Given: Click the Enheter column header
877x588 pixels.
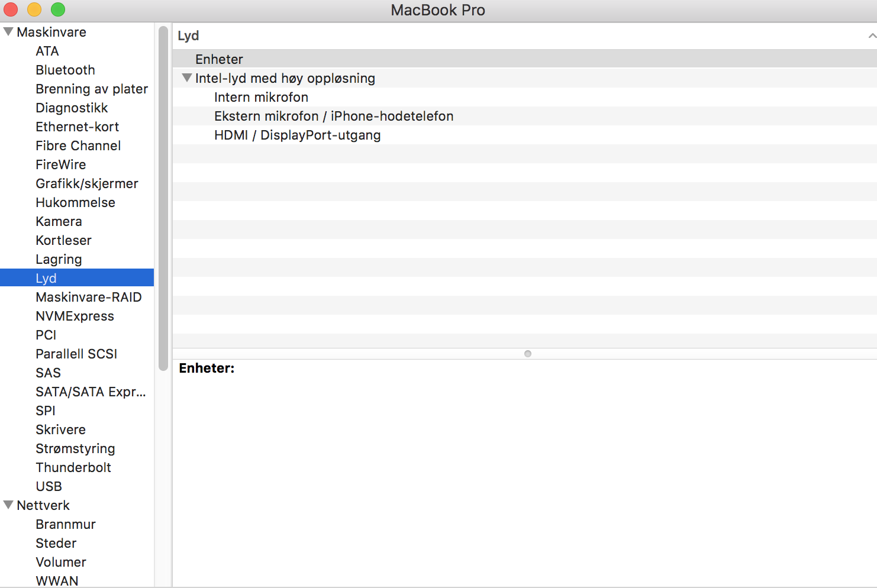Looking at the screenshot, I should point(524,59).
